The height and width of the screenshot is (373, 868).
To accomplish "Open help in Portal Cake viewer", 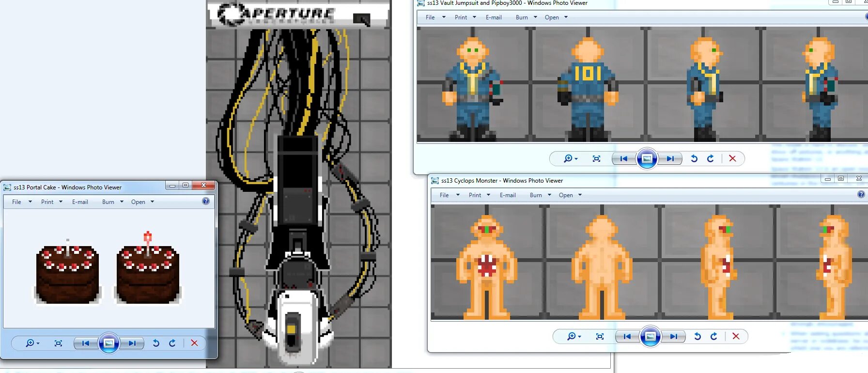I will (206, 201).
